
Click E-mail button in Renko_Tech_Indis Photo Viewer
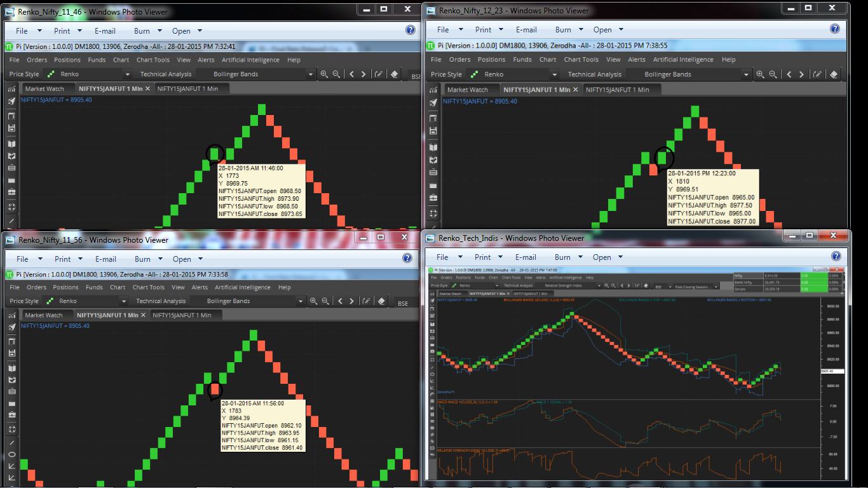526,257
